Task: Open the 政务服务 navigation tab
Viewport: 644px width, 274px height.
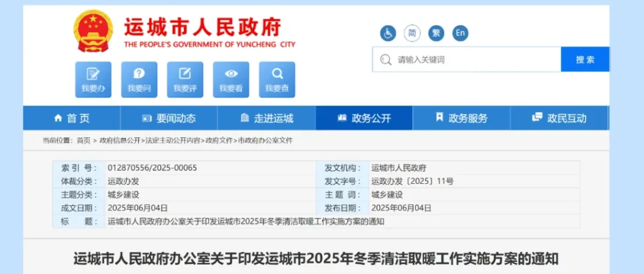Action: tap(462, 118)
